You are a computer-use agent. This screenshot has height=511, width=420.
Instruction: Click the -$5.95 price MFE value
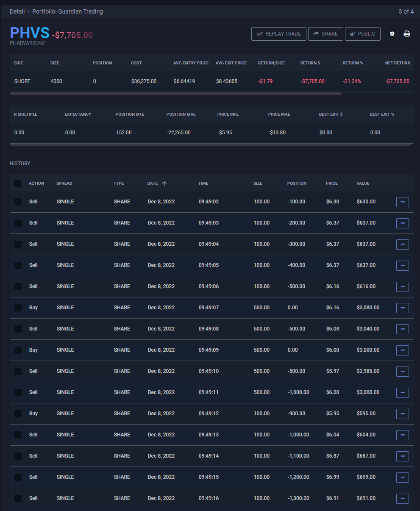tap(225, 132)
